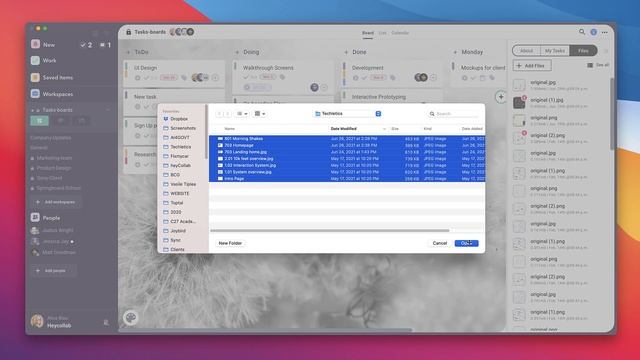Switch to the My Tasks tab
The height and width of the screenshot is (360, 640).
(555, 51)
